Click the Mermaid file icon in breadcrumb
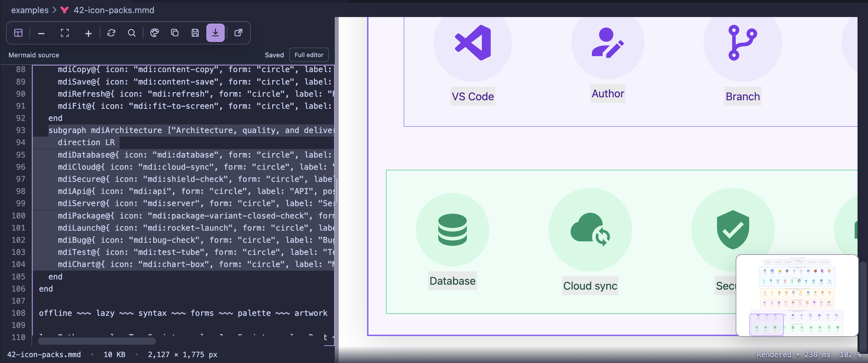 [x=64, y=10]
